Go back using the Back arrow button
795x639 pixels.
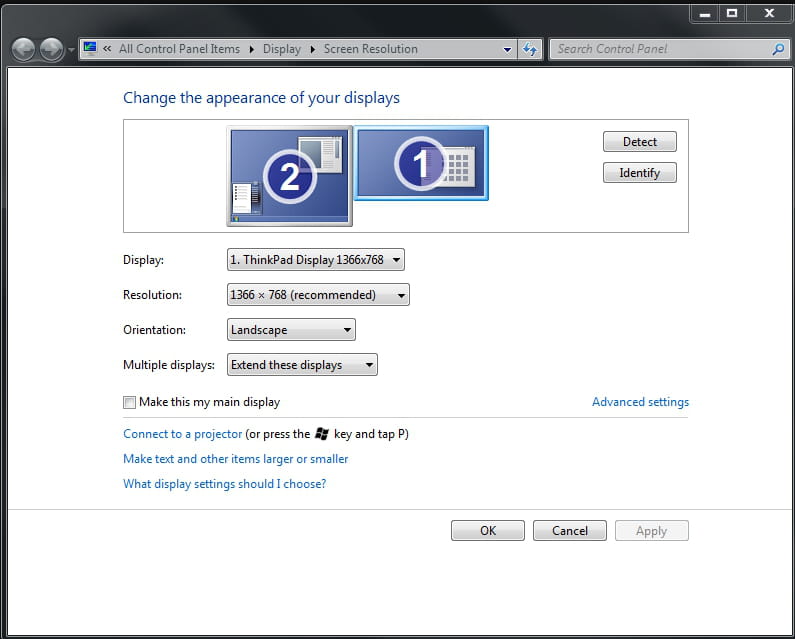23,49
